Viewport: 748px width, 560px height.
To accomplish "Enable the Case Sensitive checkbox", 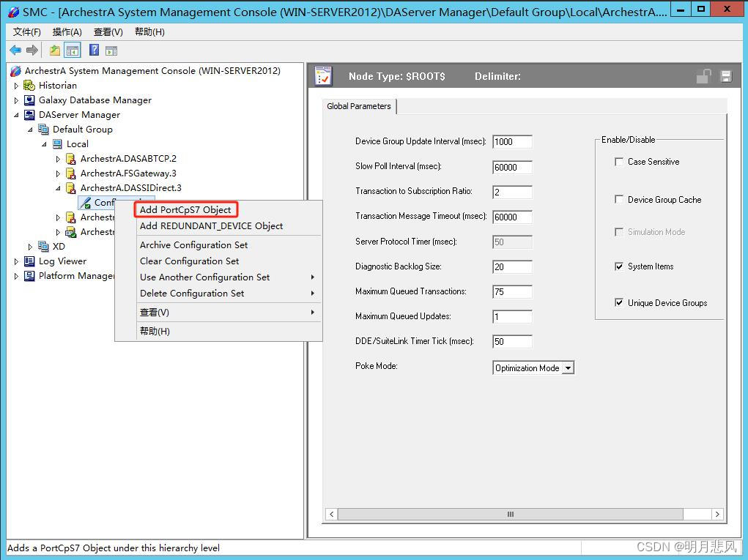I will [x=619, y=162].
